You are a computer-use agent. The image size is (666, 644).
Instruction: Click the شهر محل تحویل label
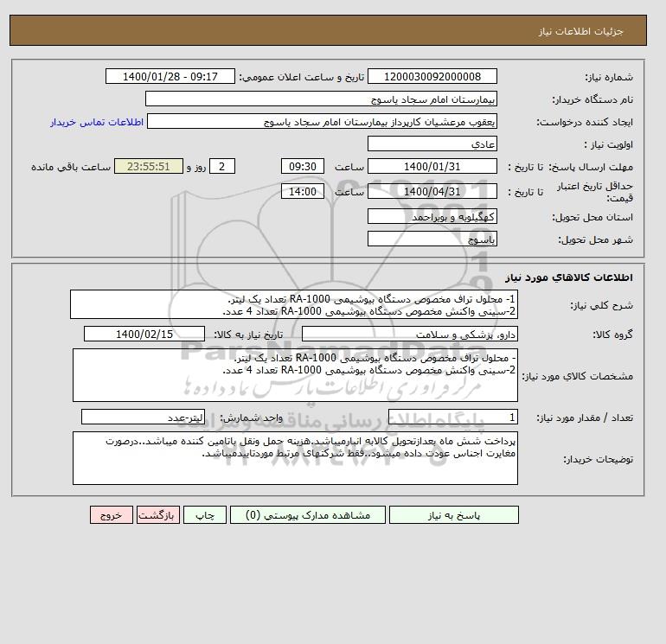[595, 239]
